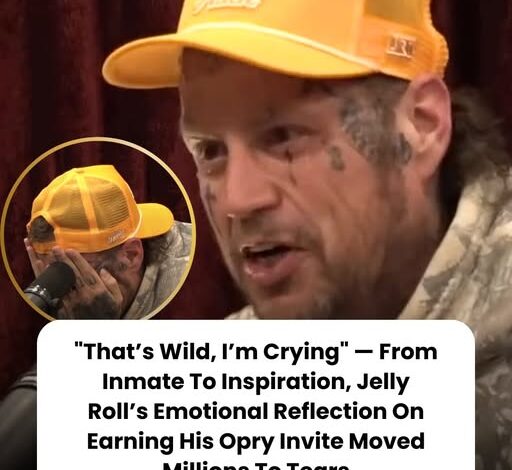Click the script logo on the yellow cap front

(x=227, y=6)
